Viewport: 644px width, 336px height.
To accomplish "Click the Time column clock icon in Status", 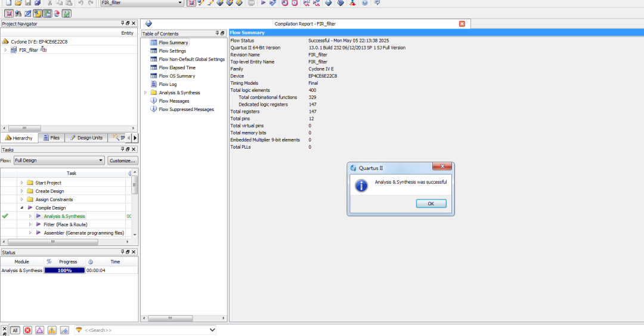I will coord(91,261).
